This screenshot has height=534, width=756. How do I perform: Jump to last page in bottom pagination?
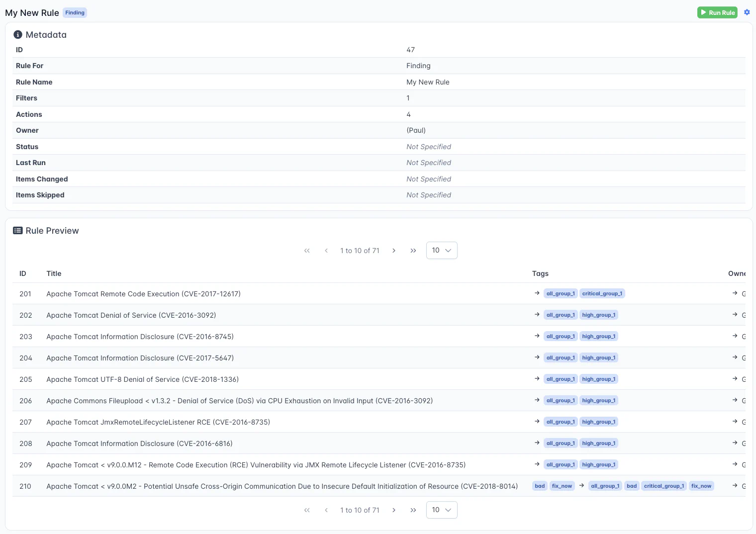tap(413, 510)
